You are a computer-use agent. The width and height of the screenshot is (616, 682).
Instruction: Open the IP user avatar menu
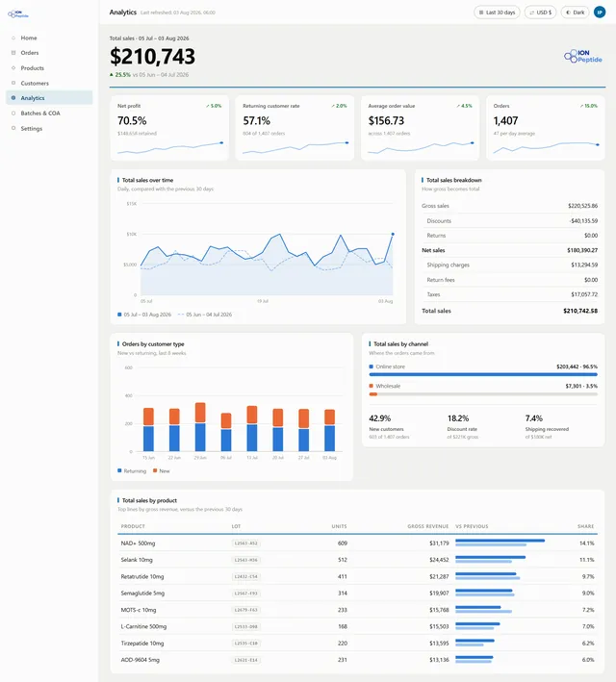click(600, 13)
